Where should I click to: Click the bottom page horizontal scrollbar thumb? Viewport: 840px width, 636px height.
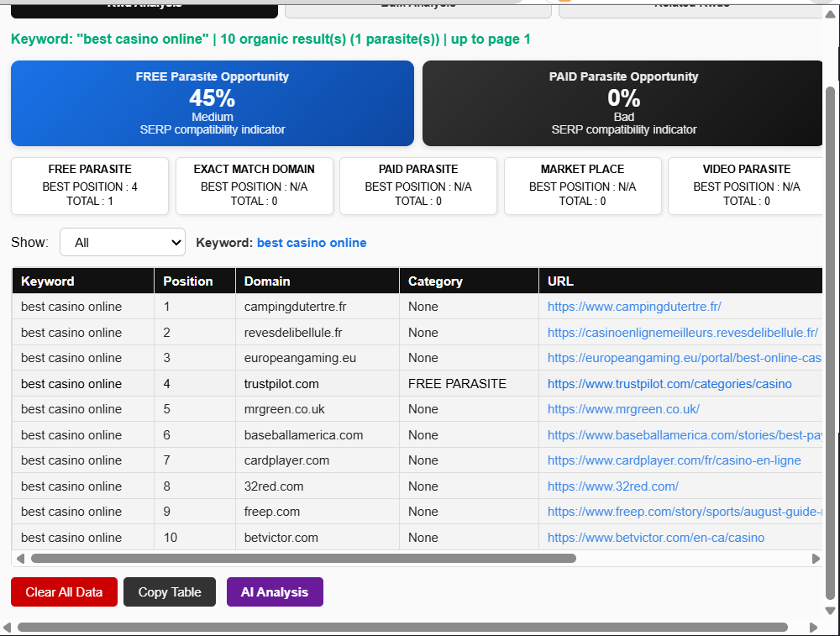[x=402, y=627]
